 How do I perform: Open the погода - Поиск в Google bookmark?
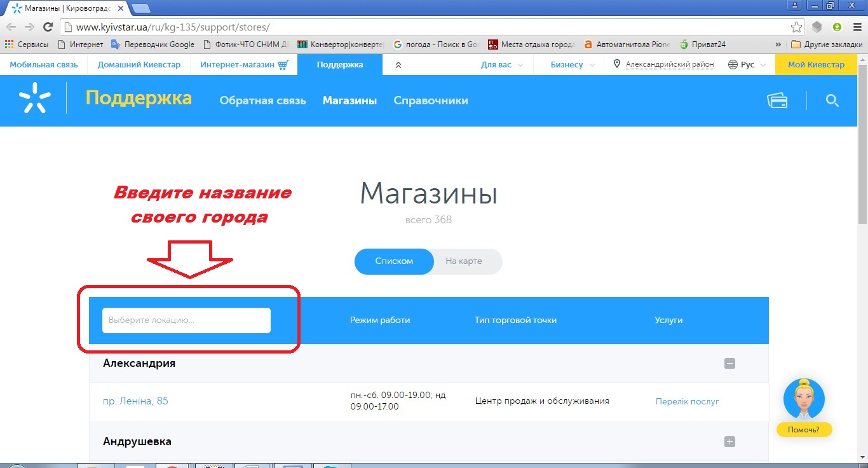point(437,45)
